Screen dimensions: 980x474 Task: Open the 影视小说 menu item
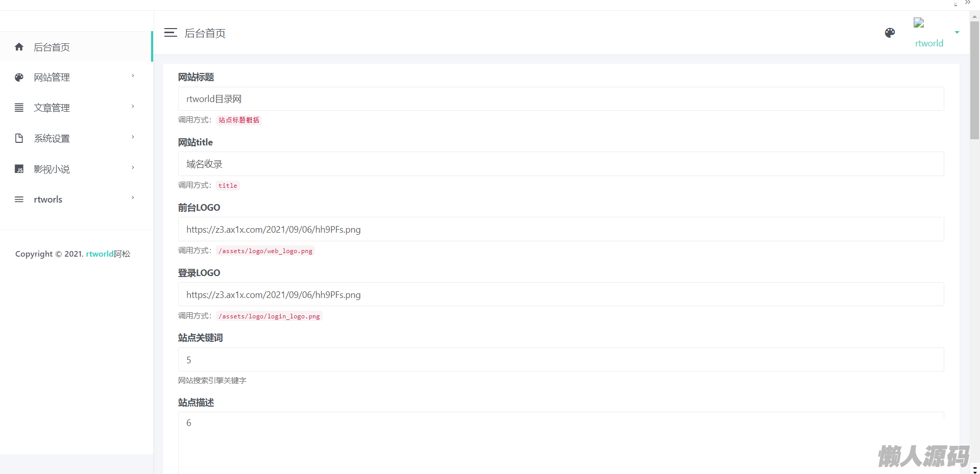click(x=52, y=169)
